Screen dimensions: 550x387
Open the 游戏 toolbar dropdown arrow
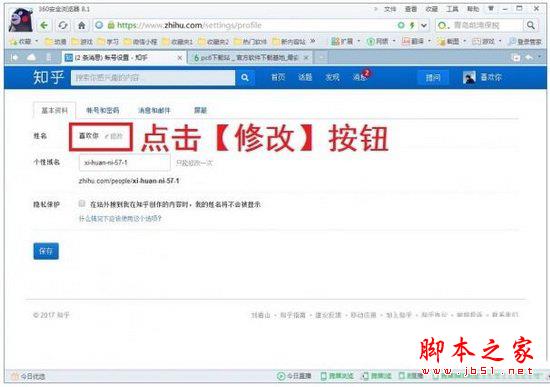click(500, 41)
